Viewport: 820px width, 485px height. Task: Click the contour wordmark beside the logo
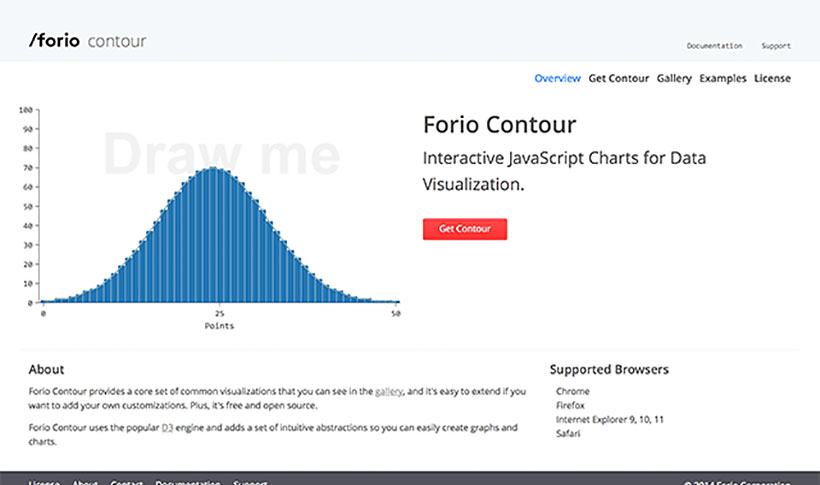[117, 41]
